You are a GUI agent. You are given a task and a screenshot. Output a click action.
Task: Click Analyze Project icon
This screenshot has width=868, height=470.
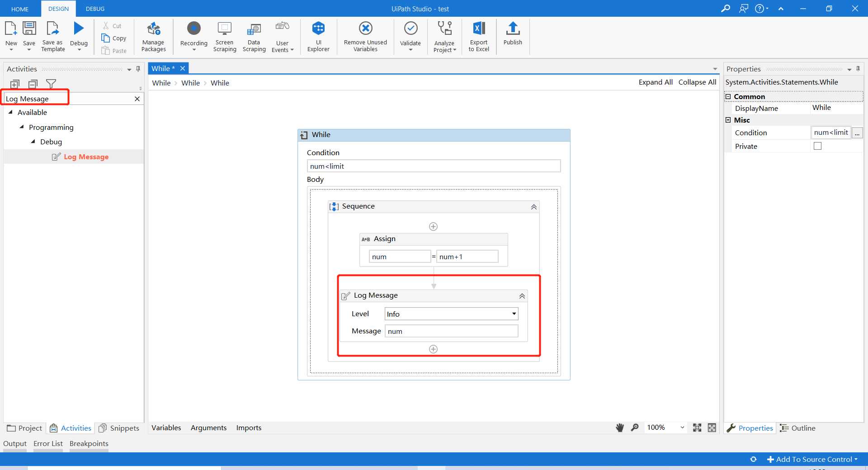[x=444, y=28]
